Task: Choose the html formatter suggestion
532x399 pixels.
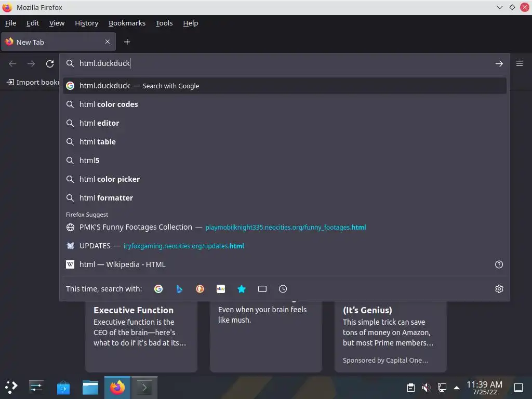Action: (x=284, y=198)
